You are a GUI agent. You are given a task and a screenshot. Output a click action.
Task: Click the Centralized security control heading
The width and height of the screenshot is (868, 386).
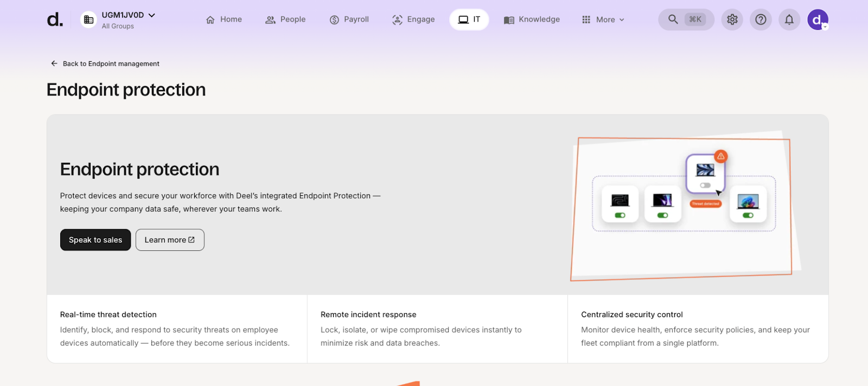[x=632, y=314]
